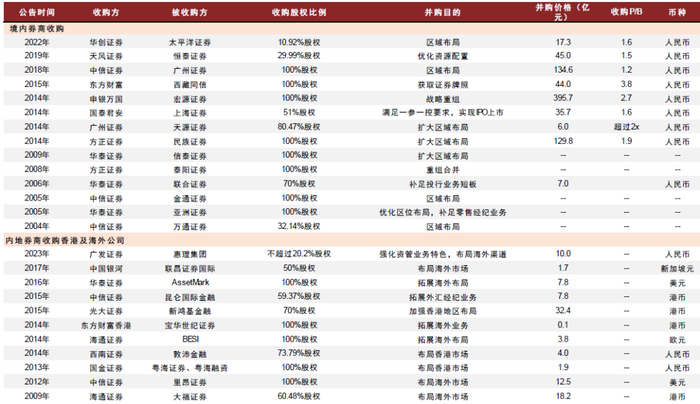The width and height of the screenshot is (700, 404).
Task: Click the 光大证券 acquirer cell
Action: click(106, 311)
